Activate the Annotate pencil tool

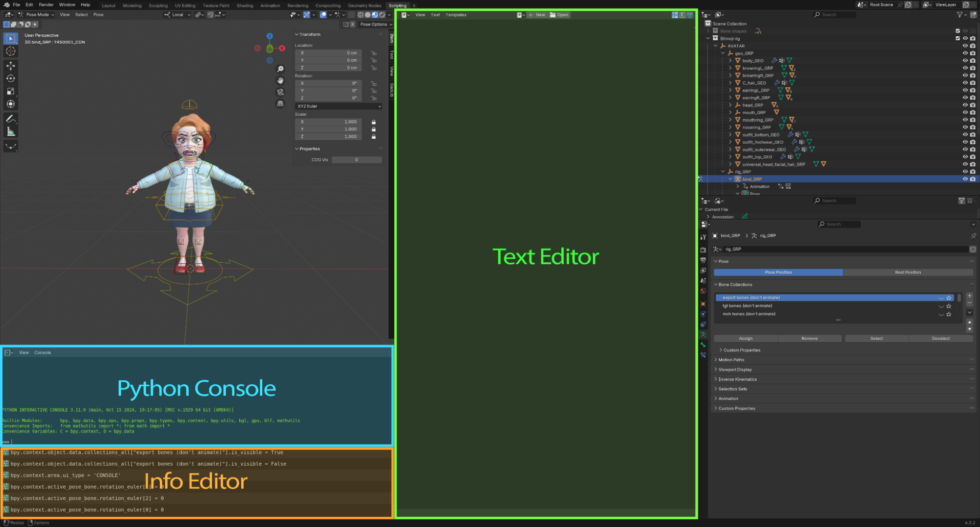pyautogui.click(x=11, y=119)
